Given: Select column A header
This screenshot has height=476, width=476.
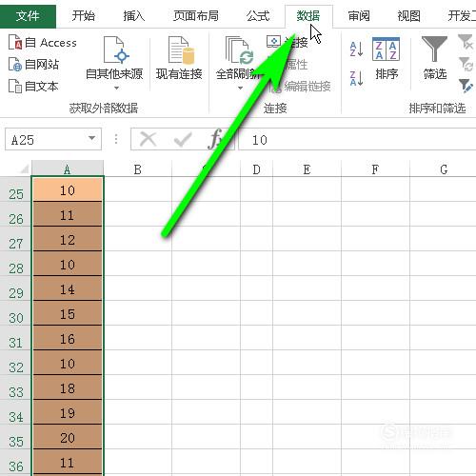Looking at the screenshot, I should tap(68, 169).
